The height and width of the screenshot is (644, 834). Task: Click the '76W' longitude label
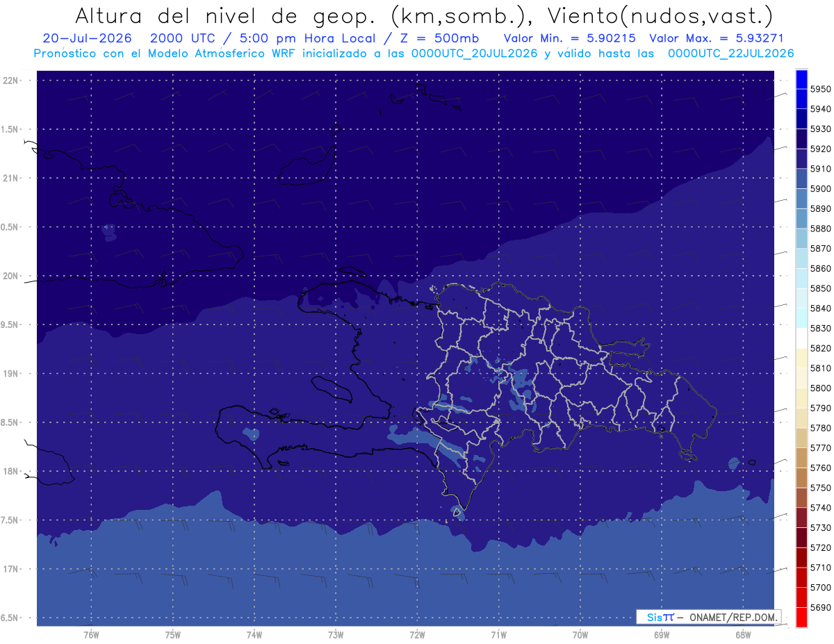(x=91, y=635)
